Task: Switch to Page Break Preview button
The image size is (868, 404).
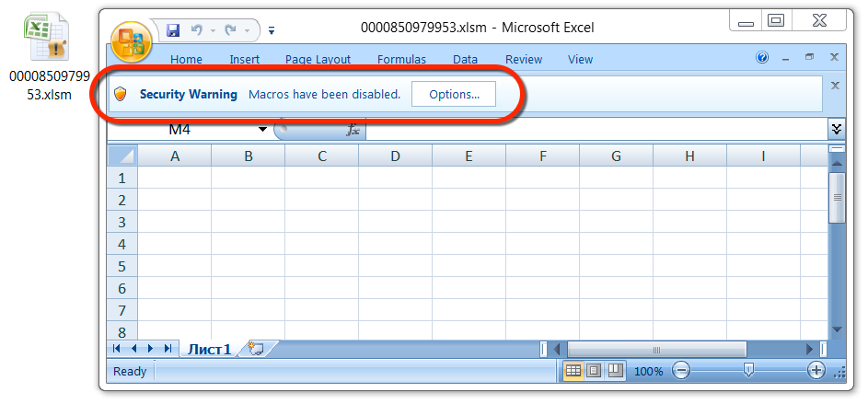Action: coord(615,370)
